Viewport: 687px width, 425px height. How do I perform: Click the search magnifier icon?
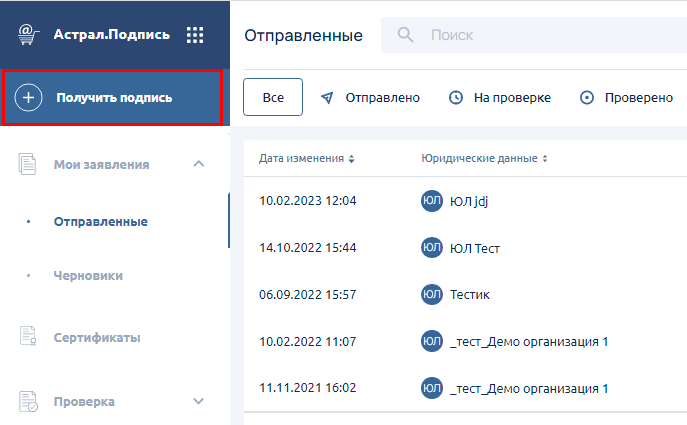point(405,35)
